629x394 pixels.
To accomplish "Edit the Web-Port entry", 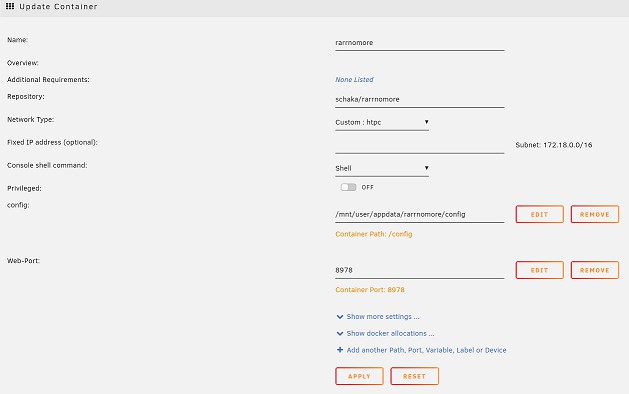I will click(540, 270).
